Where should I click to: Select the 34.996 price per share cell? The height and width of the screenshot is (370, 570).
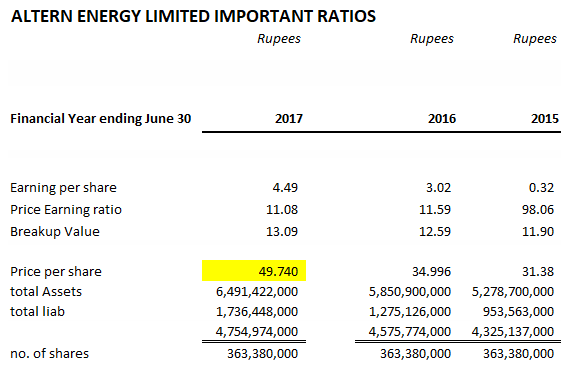pyautogui.click(x=431, y=272)
